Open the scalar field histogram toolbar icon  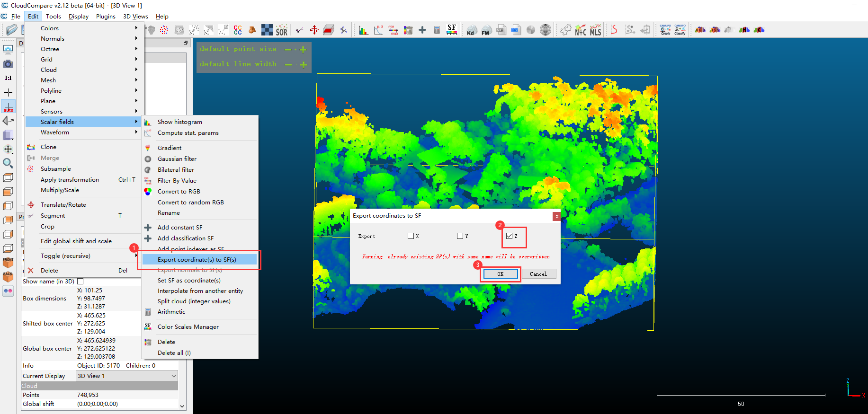pyautogui.click(x=363, y=30)
